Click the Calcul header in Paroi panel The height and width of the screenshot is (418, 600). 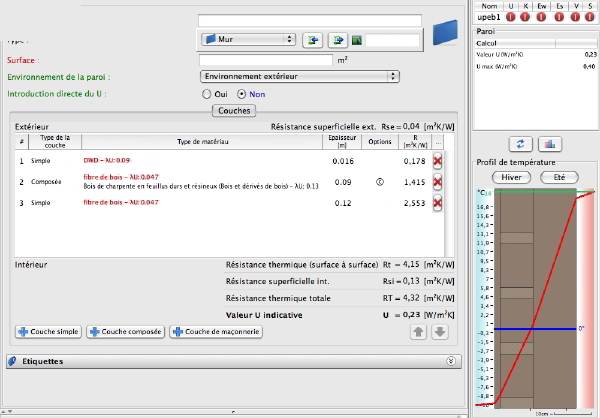click(x=515, y=43)
